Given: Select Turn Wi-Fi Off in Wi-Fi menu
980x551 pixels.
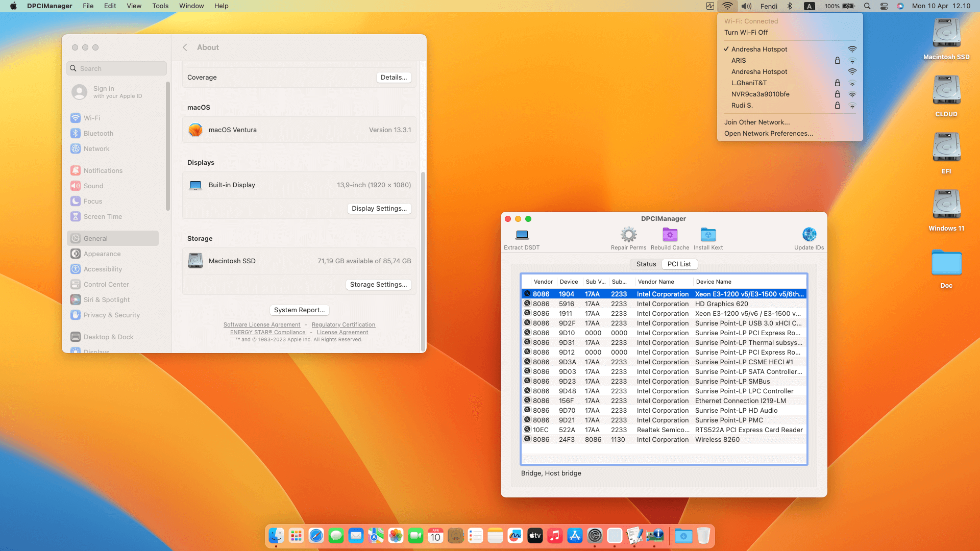Looking at the screenshot, I should (x=790, y=32).
